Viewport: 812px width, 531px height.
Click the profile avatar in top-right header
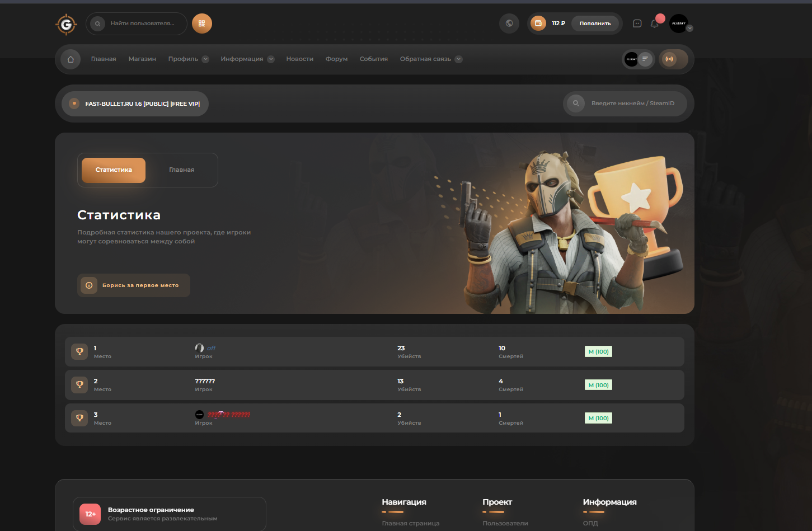point(679,24)
